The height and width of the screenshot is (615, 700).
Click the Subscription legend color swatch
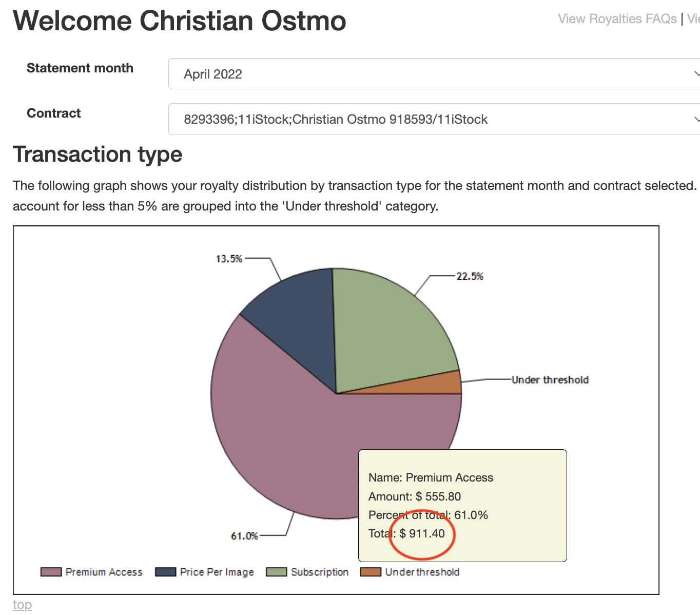coord(276,572)
